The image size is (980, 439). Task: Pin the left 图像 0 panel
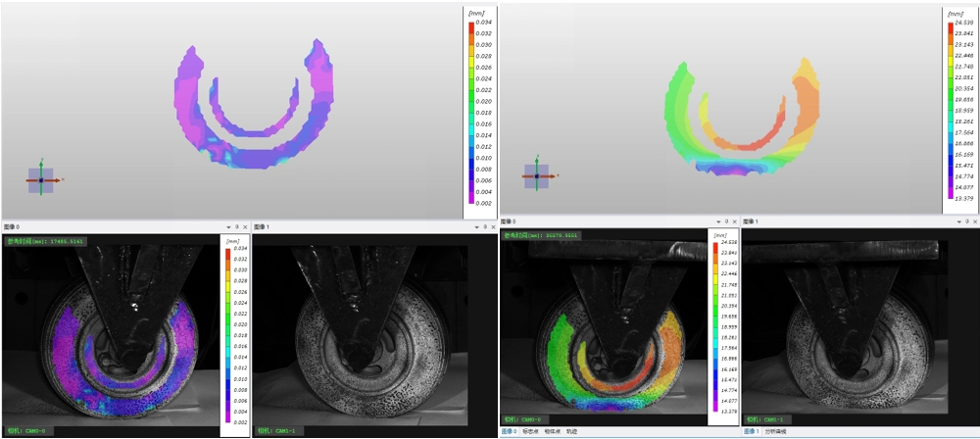tap(236, 226)
